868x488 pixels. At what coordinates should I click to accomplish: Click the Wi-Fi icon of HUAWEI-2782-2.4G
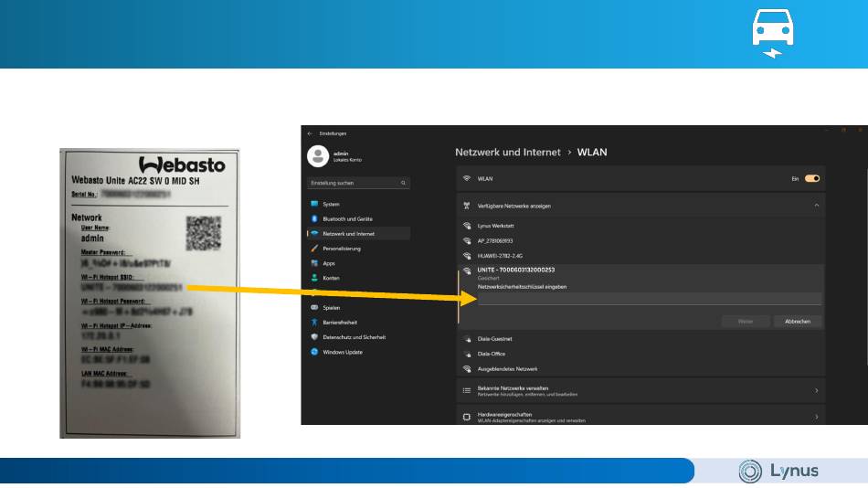click(467, 256)
